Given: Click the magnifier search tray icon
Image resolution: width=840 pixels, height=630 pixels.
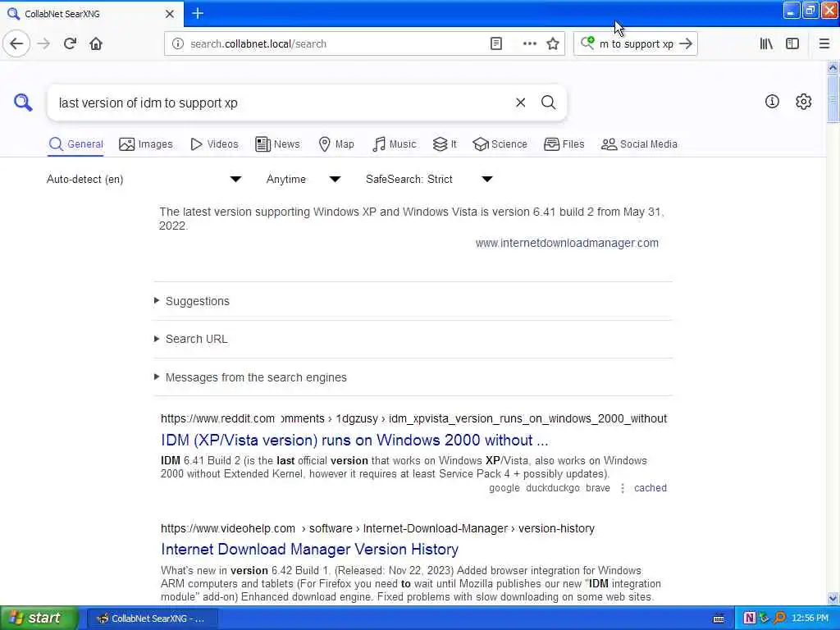Looking at the screenshot, I should pyautogui.click(x=779, y=619).
